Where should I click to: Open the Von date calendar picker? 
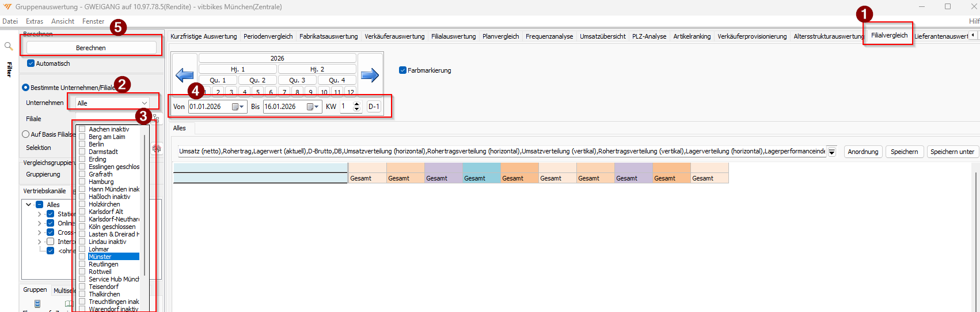pyautogui.click(x=238, y=107)
